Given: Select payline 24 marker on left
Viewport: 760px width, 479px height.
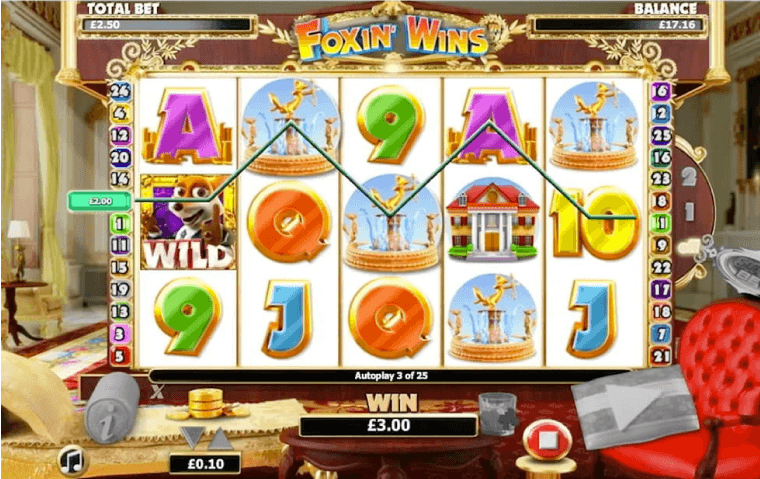Looking at the screenshot, I should 120,91.
